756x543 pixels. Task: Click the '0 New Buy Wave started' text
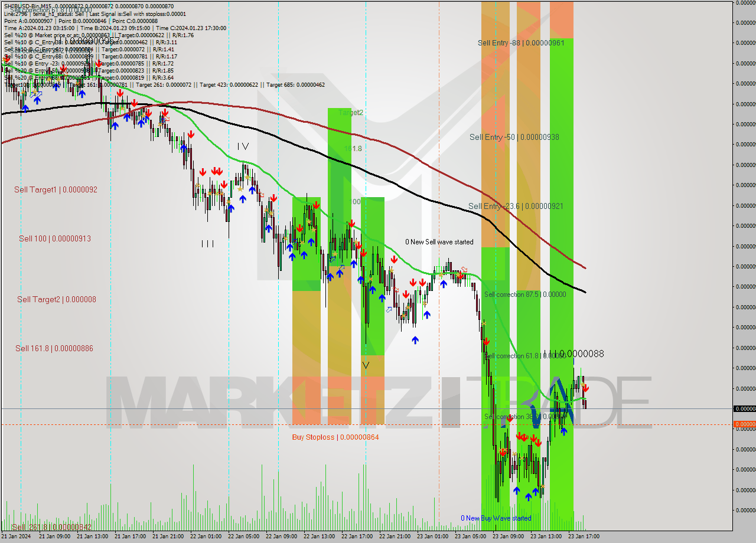pos(496,518)
